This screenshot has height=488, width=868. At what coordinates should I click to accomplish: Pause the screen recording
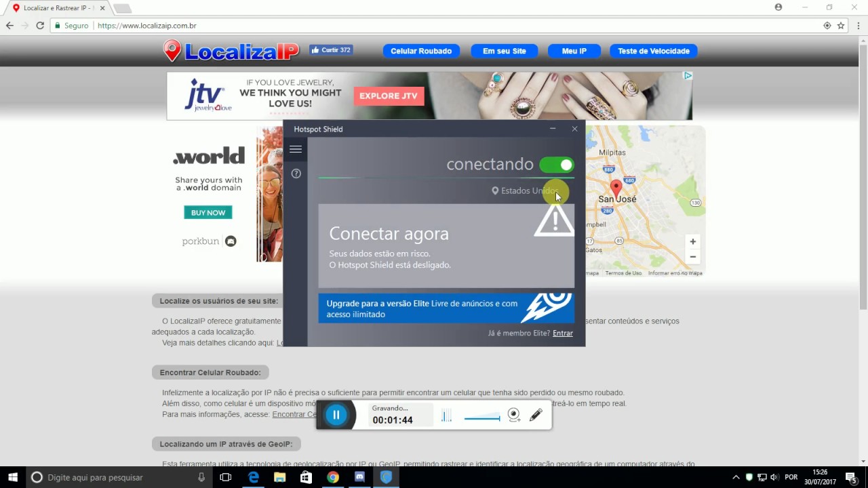click(x=336, y=415)
